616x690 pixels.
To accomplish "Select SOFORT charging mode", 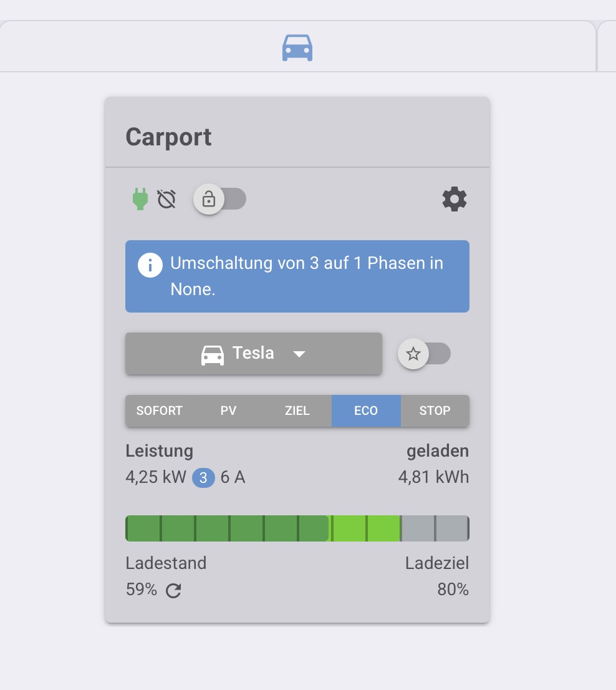I will 160,411.
